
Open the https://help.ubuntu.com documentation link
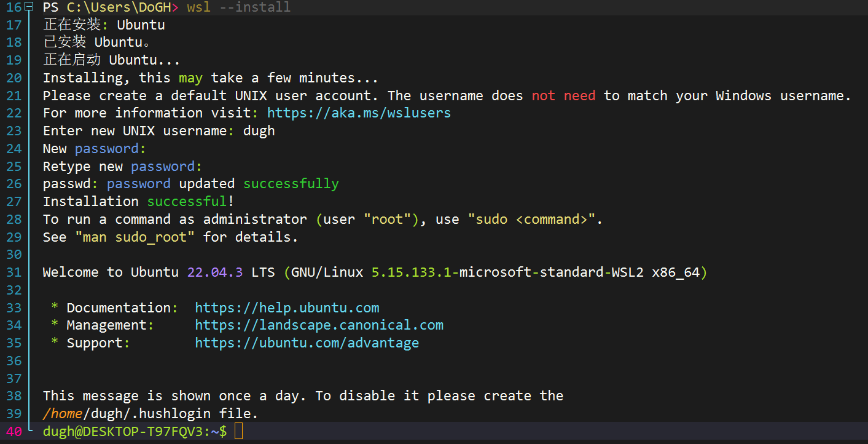click(287, 307)
